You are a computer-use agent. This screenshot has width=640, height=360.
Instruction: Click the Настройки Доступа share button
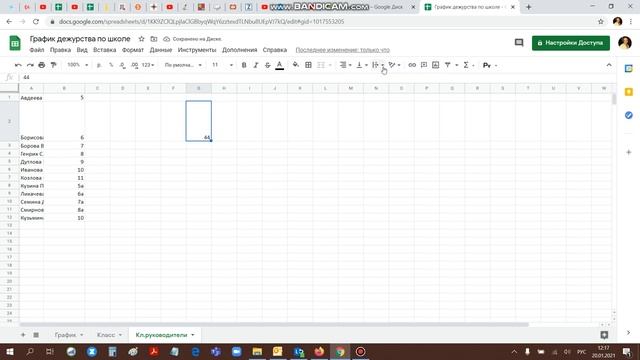pyautogui.click(x=571, y=43)
